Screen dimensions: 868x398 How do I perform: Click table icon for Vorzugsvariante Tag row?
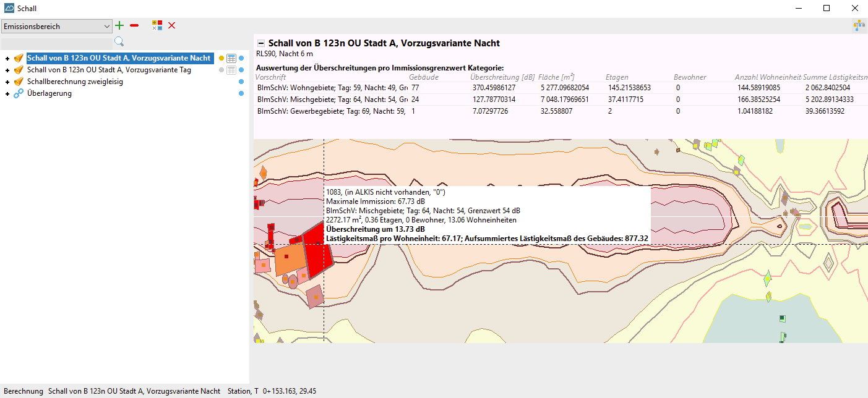click(x=231, y=70)
